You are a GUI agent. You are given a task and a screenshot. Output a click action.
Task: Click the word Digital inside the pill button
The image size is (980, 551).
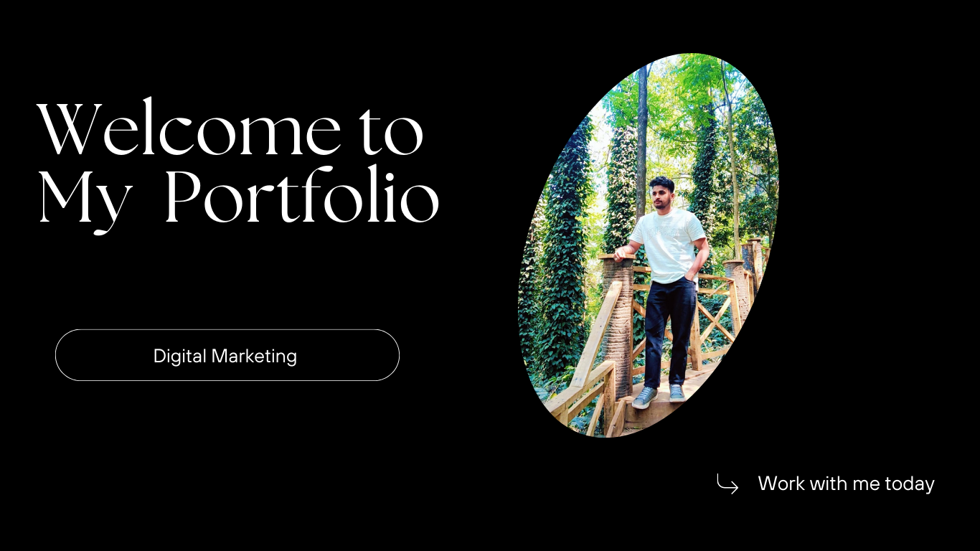[x=180, y=356]
